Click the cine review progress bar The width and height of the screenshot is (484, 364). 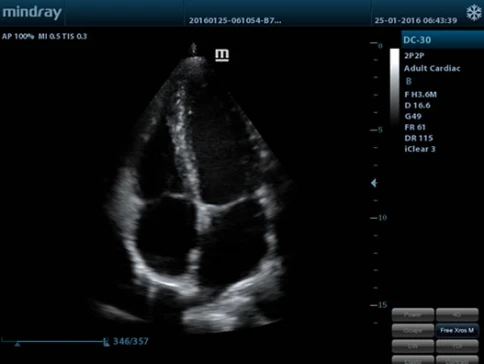coord(53,341)
